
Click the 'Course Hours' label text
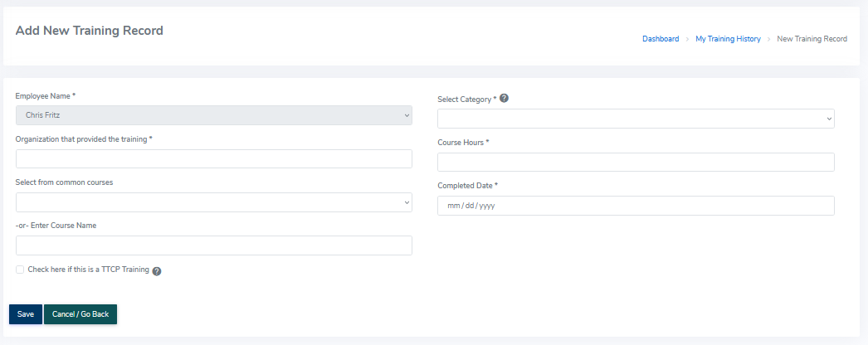463,143
